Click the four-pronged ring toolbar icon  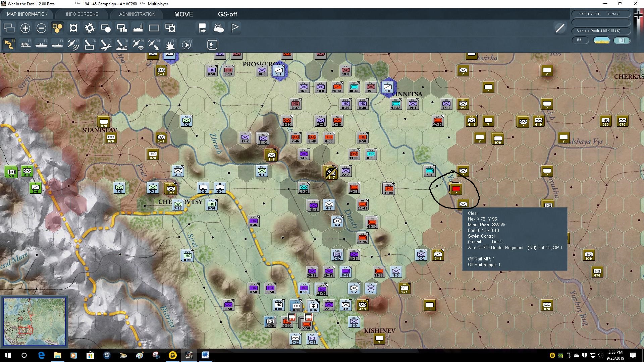pyautogui.click(x=73, y=28)
